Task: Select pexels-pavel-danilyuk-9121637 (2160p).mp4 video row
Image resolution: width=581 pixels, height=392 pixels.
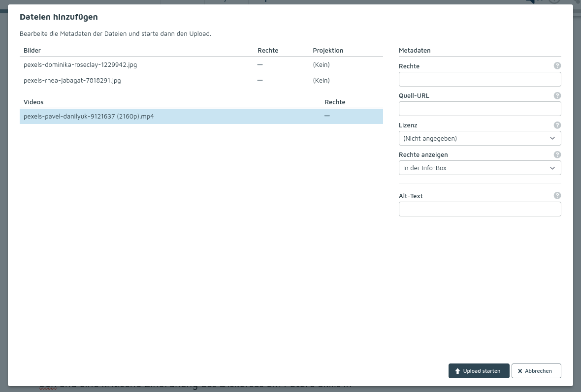Action: [201, 116]
